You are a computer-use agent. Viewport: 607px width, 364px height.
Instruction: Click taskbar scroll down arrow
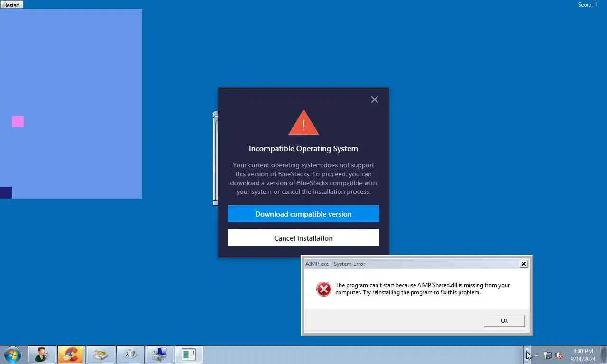pos(527,361)
